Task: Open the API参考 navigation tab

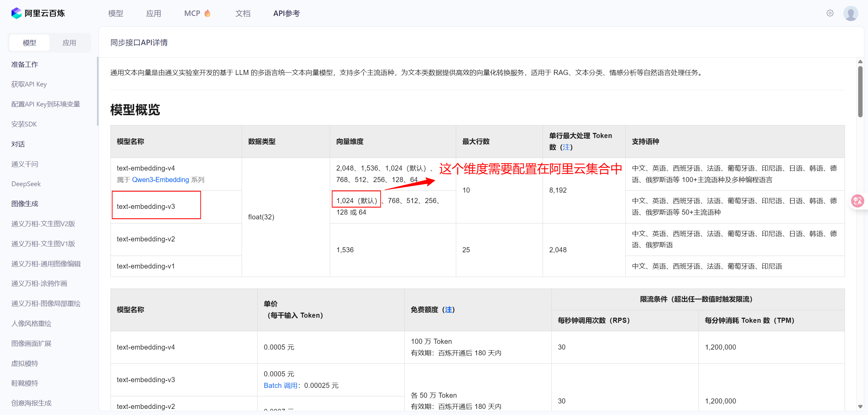Action: coord(286,13)
